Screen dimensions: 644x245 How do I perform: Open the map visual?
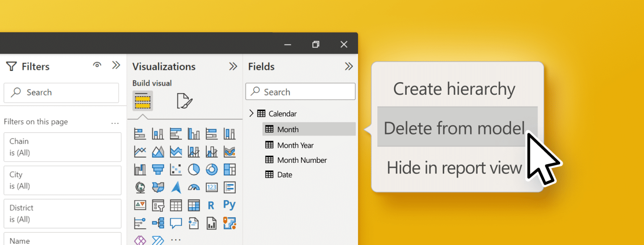click(139, 188)
